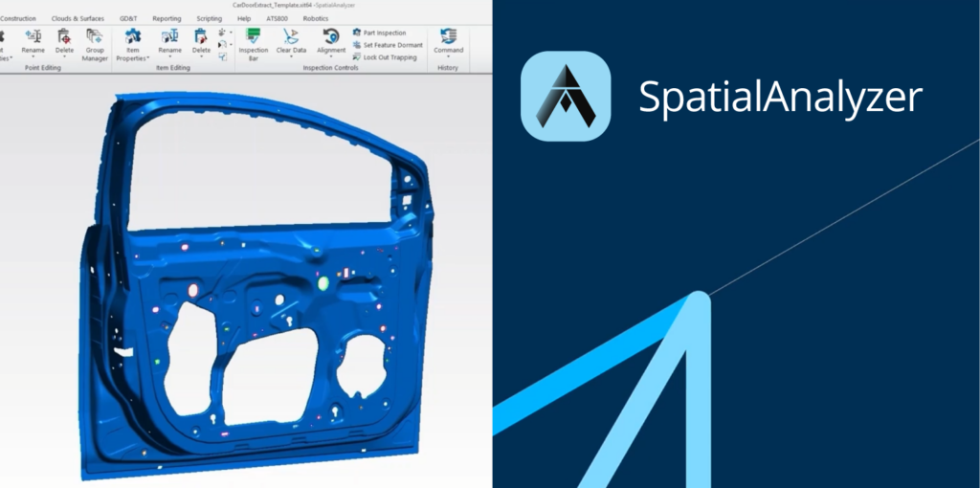Select the ATS800 ribbon tab
The width and height of the screenshot is (980, 488).
coord(277,19)
